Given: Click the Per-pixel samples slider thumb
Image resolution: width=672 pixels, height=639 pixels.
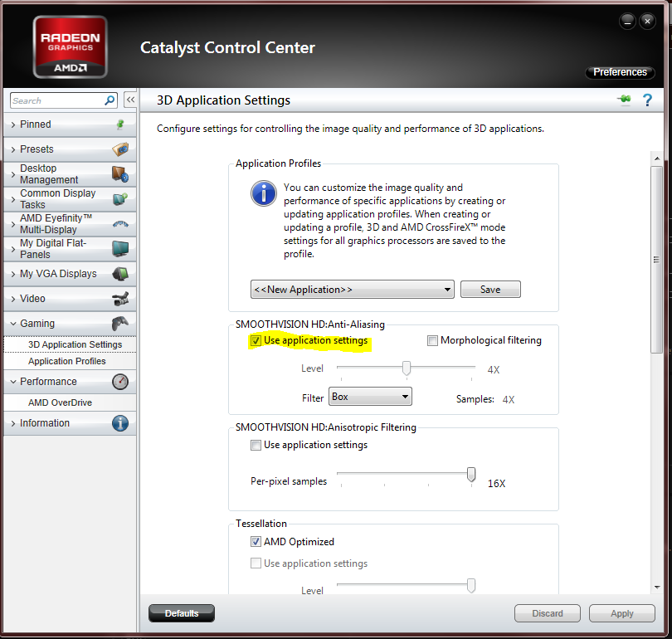Looking at the screenshot, I should click(x=471, y=475).
